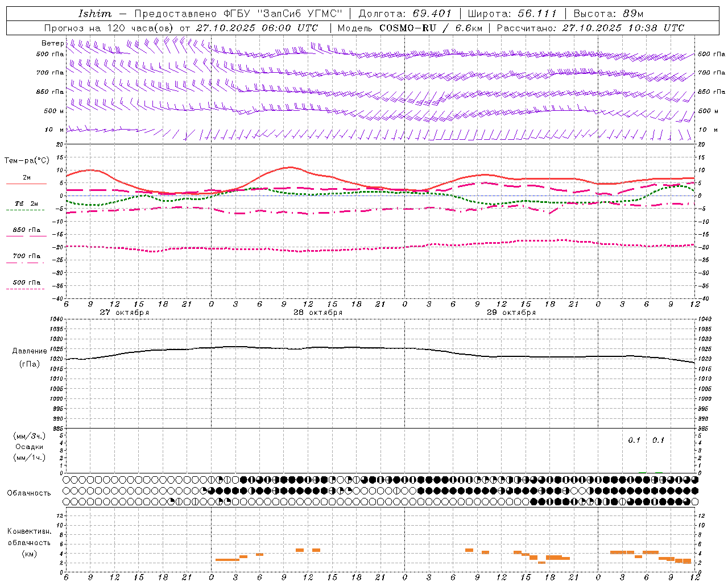Image resolution: width=728 pixels, height=582 pixels.
Task: Click the "10 м" wind level label on left
Action: tap(54, 130)
